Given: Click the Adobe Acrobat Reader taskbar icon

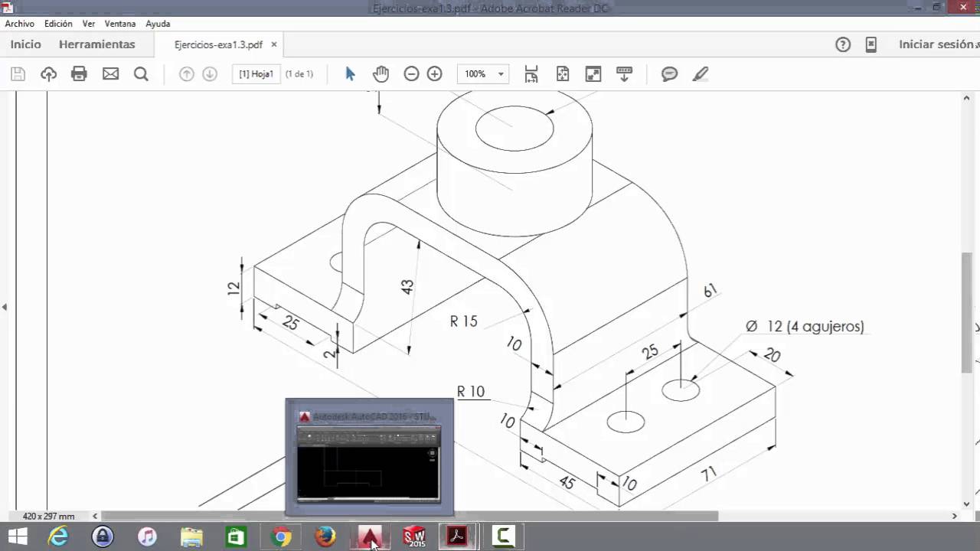Looking at the screenshot, I should pyautogui.click(x=458, y=536).
